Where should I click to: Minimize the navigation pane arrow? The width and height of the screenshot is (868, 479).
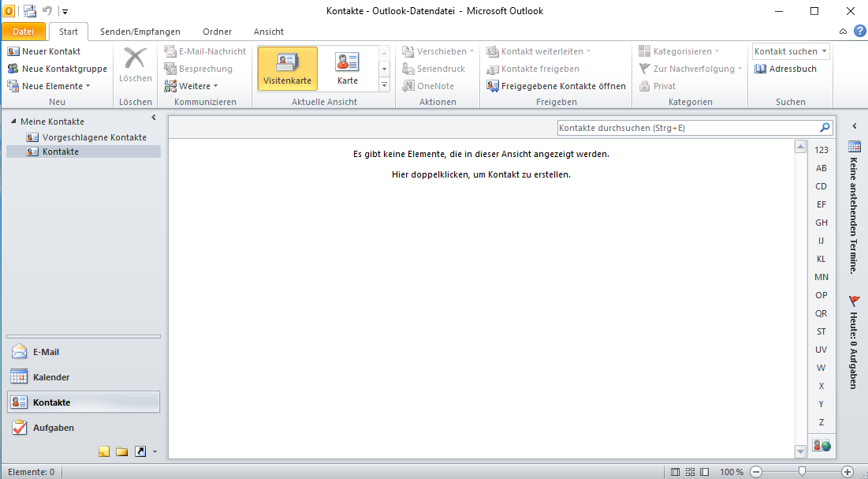coord(154,118)
